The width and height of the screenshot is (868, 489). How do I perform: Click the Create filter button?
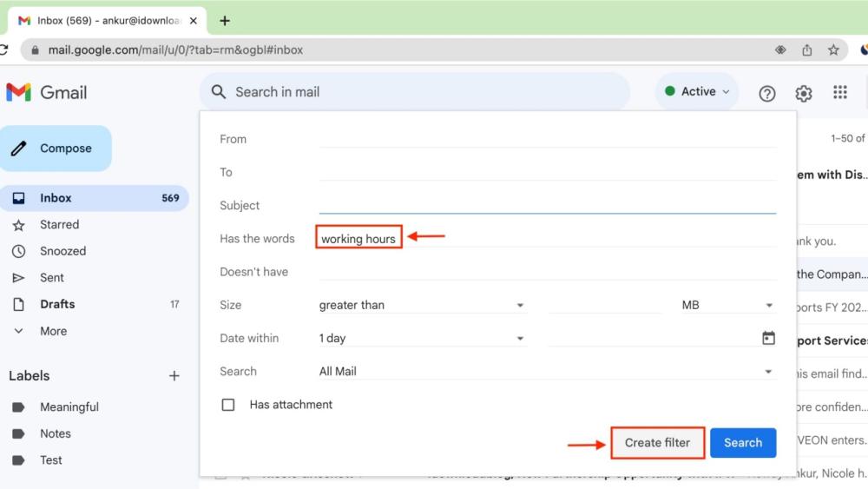pos(657,443)
